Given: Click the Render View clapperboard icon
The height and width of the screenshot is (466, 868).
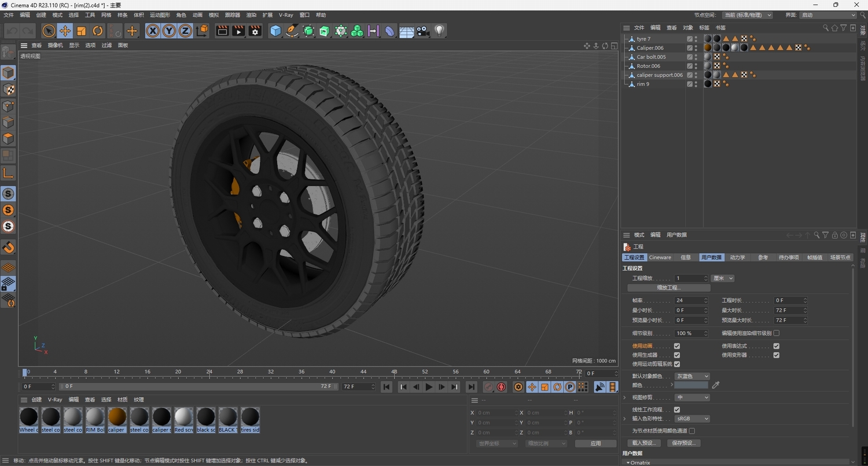Looking at the screenshot, I should point(222,31).
